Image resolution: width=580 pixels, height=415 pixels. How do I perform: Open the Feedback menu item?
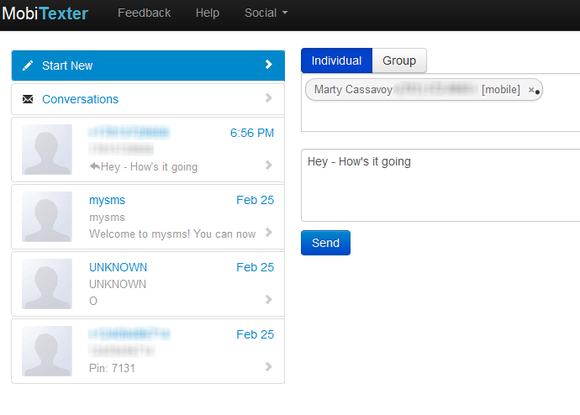(x=144, y=13)
